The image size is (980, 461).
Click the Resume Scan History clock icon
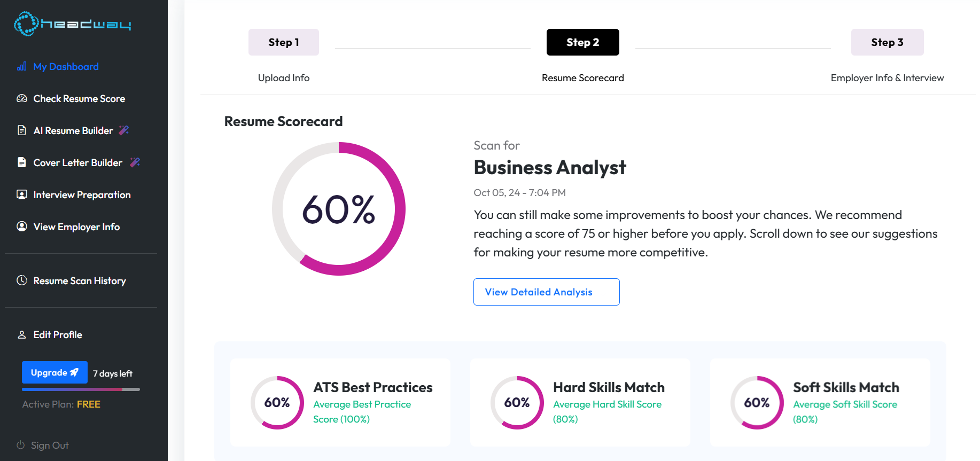point(22,280)
